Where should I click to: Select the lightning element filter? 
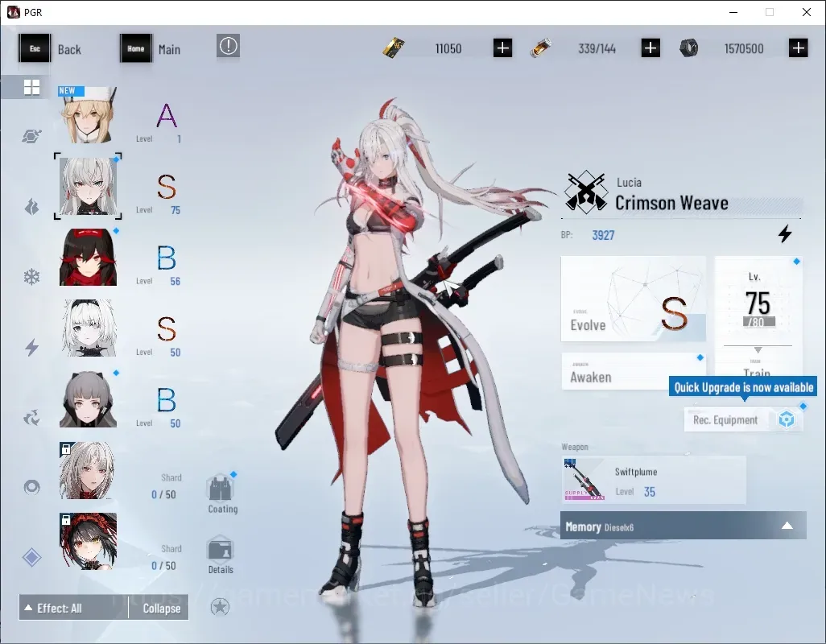tap(31, 347)
